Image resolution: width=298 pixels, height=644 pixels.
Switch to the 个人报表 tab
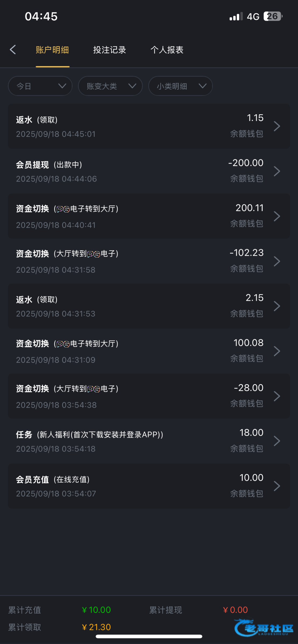click(167, 50)
